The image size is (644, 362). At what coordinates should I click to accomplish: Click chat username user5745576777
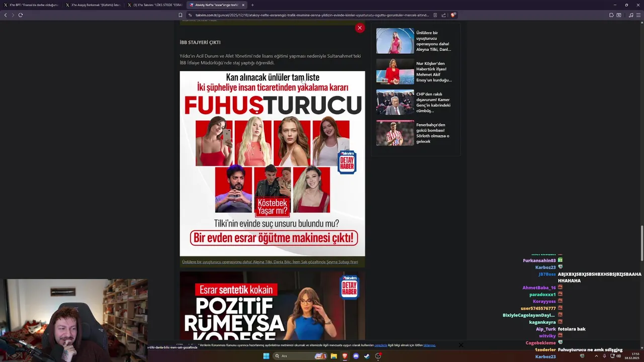[538, 308]
